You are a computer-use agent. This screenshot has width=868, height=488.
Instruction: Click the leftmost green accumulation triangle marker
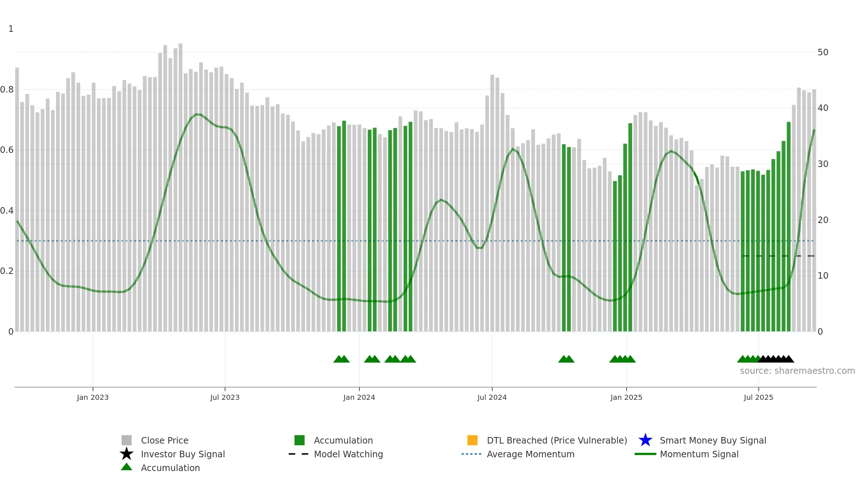[x=338, y=359]
